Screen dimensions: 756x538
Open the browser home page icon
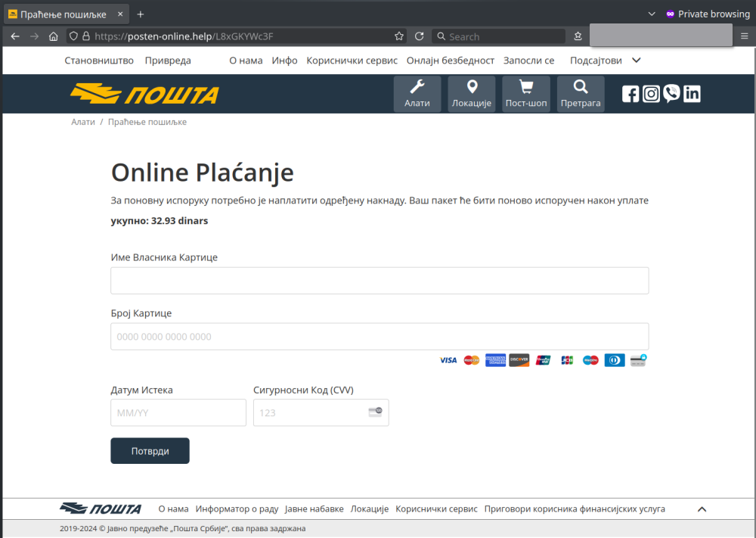54,36
